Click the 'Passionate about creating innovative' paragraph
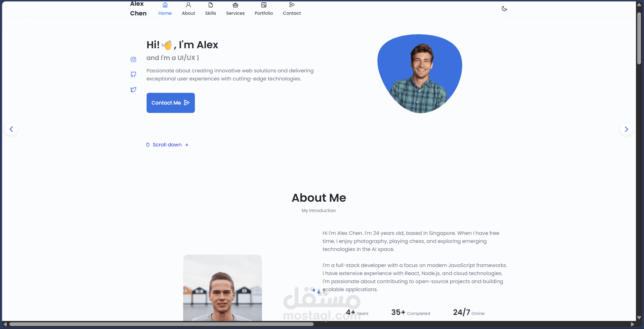This screenshot has height=329, width=644. coord(230,75)
